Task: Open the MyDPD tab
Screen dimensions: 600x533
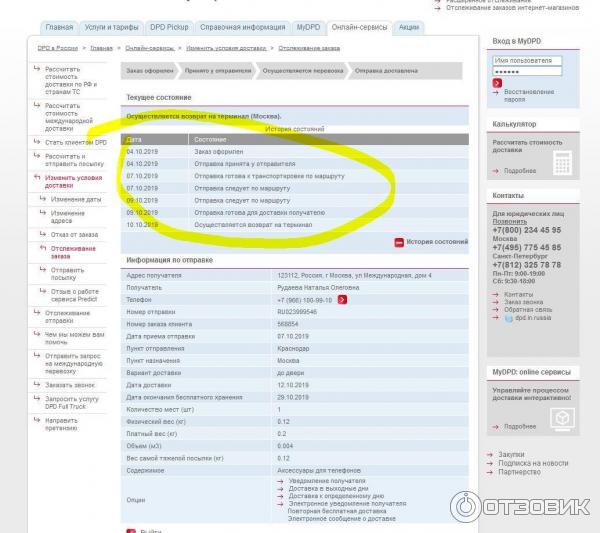Action: click(x=308, y=27)
